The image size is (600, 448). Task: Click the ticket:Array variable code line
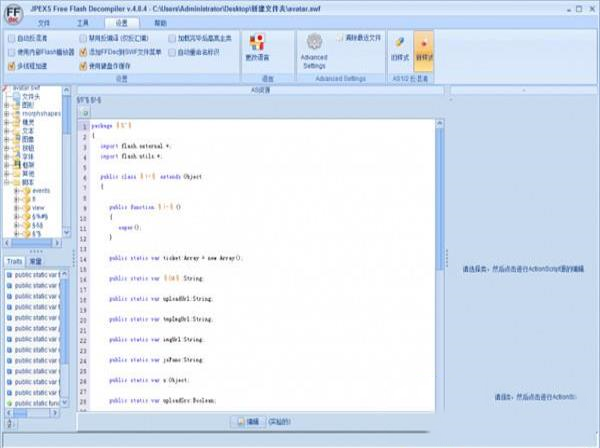176,258
